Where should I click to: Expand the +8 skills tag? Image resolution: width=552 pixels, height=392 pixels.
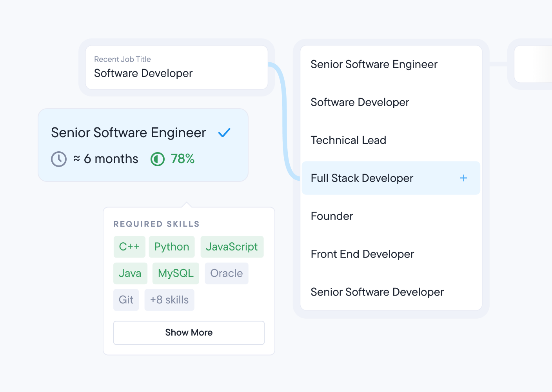pos(169,300)
